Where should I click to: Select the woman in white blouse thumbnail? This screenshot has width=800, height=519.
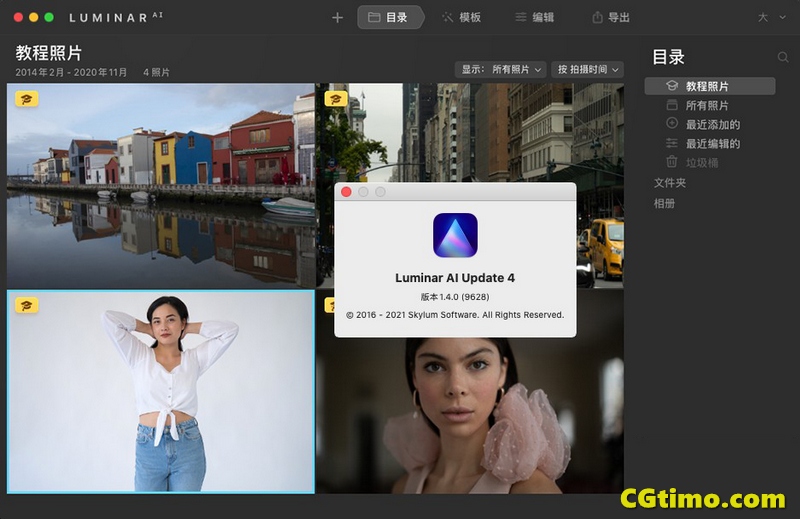point(161,391)
